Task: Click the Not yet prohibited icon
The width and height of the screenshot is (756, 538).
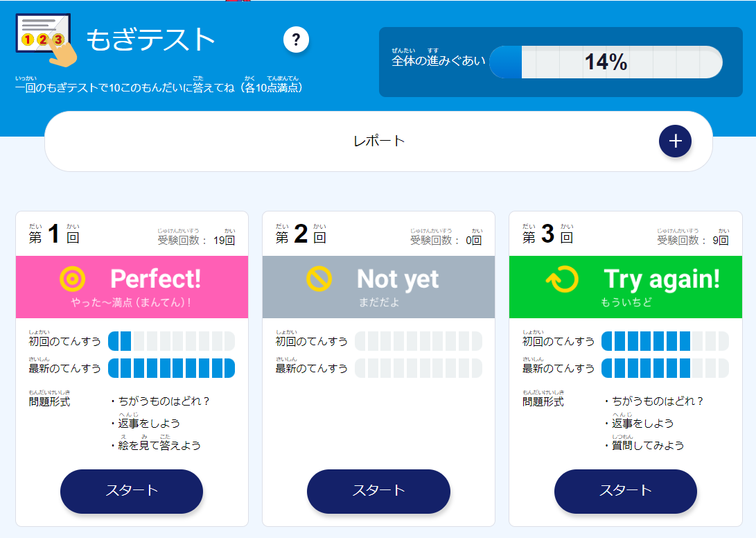Action: (x=319, y=279)
